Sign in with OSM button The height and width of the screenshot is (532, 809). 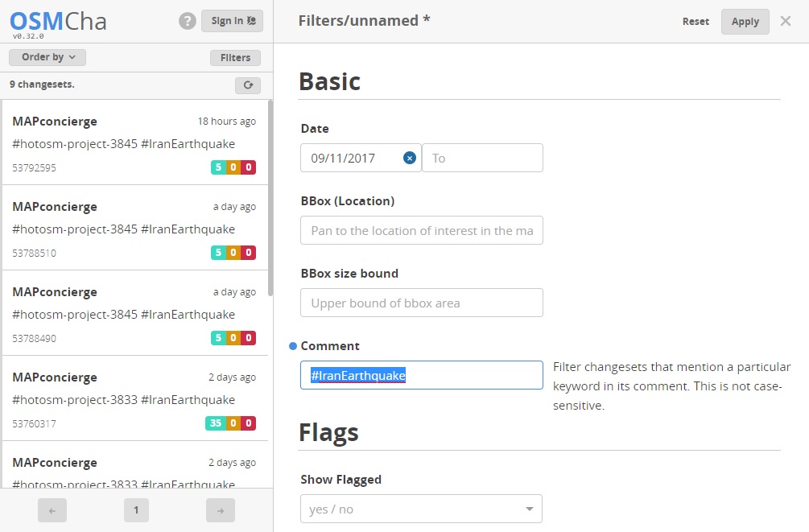click(x=232, y=21)
